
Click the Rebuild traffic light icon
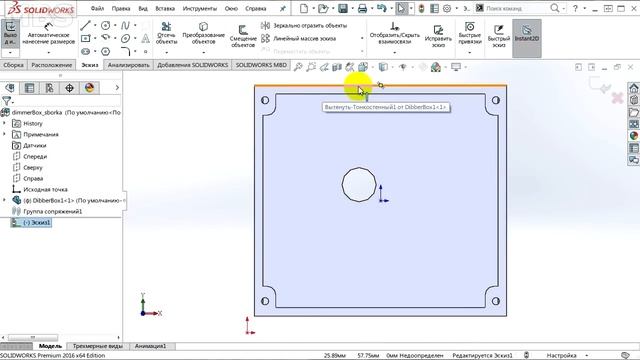coord(422,8)
